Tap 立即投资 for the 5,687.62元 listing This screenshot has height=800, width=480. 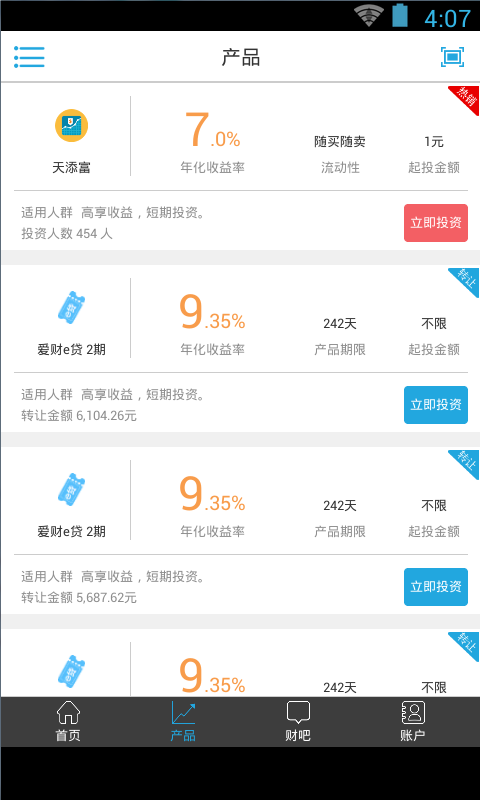coord(436,587)
